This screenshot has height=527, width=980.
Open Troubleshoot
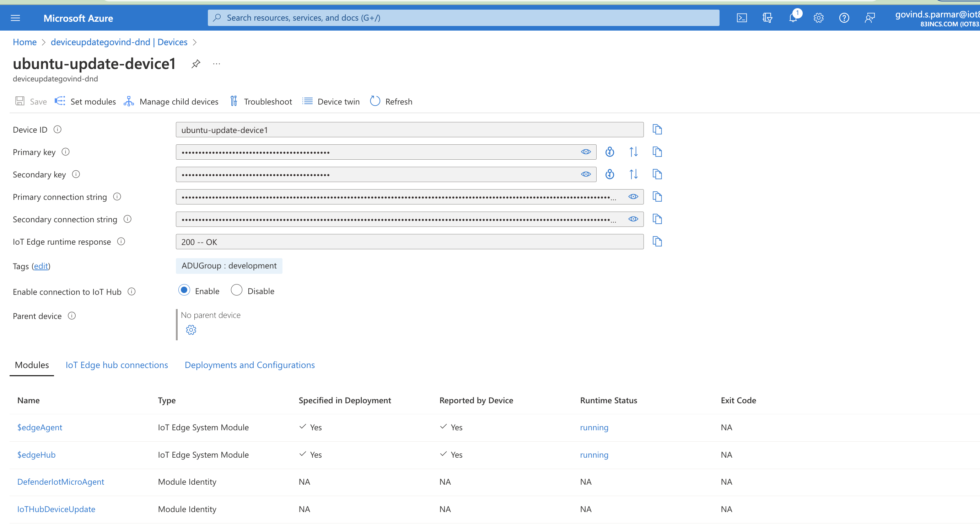[x=261, y=101]
